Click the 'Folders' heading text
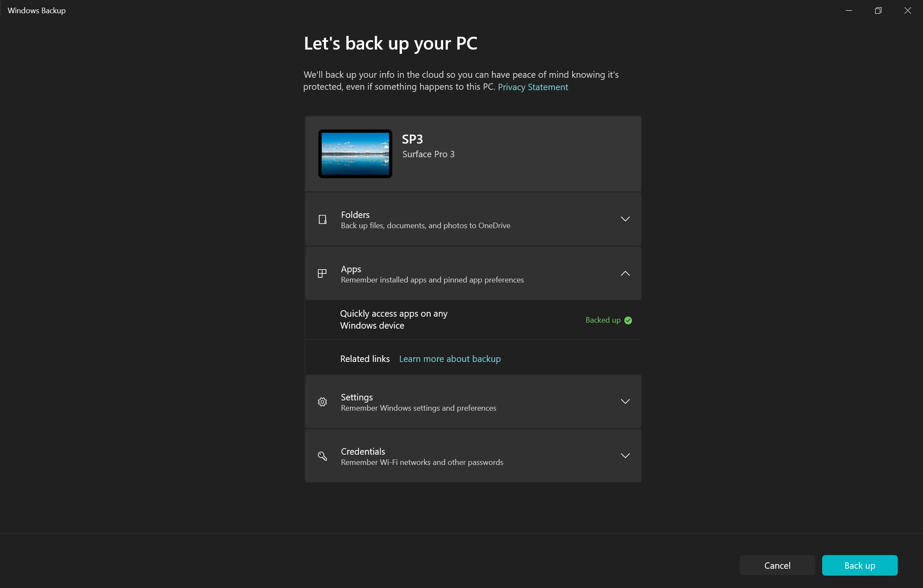This screenshot has width=923, height=588. 355,215
